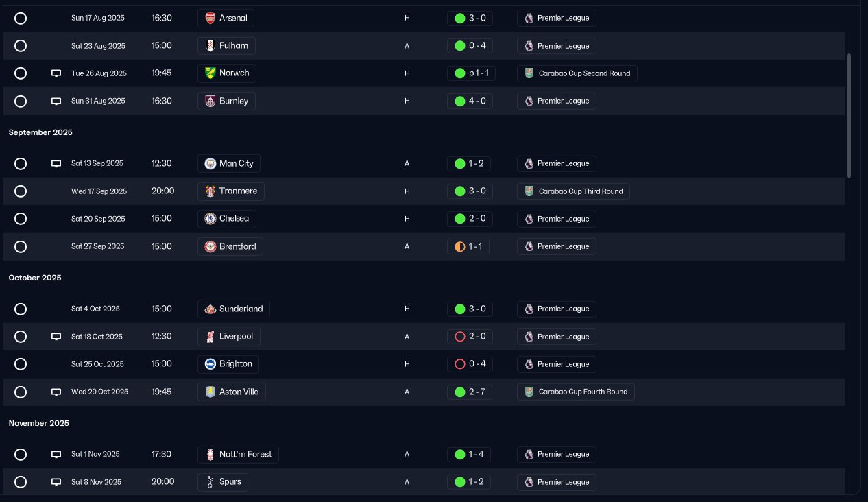Open the Carabao Cup Fourth Round competition
The height and width of the screenshot is (502, 868).
pos(576,392)
